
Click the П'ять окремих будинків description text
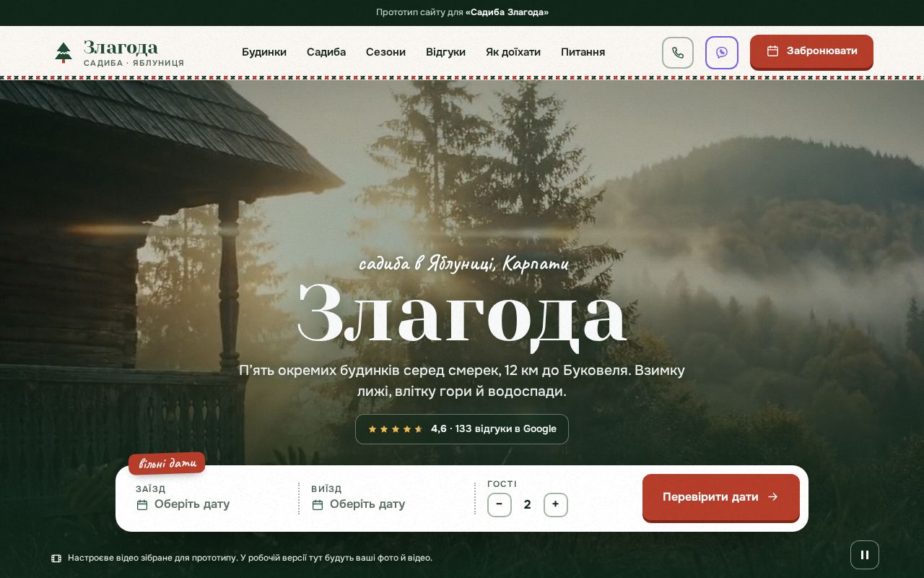pyautogui.click(x=462, y=381)
